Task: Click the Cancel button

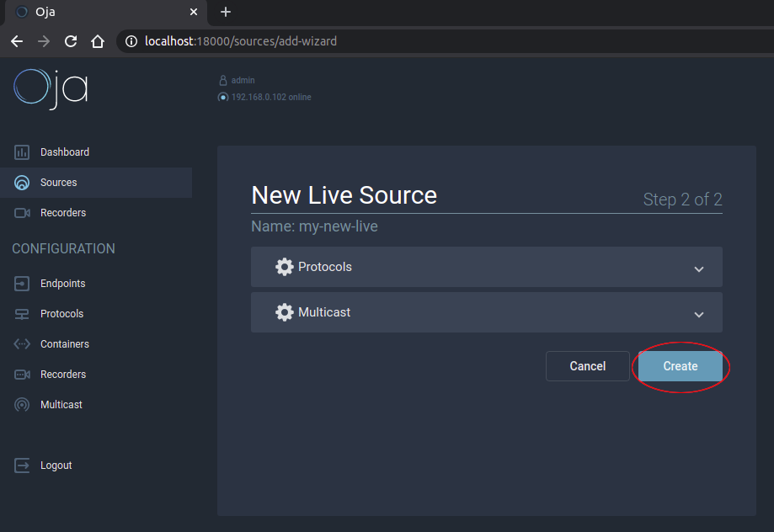Action: (x=587, y=366)
